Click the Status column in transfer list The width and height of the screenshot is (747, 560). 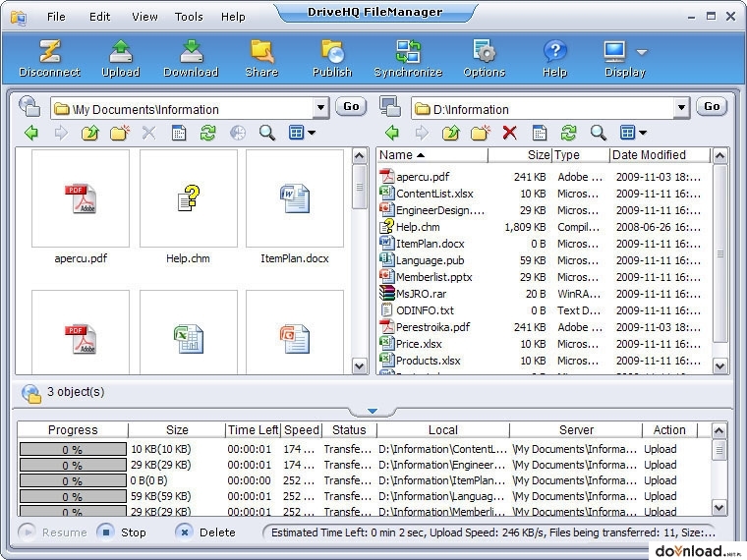pyautogui.click(x=349, y=430)
